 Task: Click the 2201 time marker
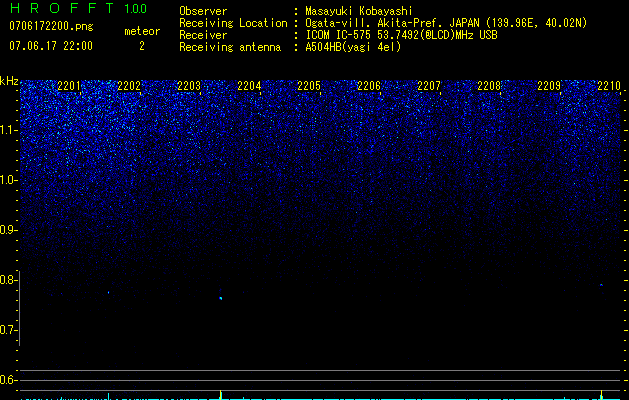(69, 86)
